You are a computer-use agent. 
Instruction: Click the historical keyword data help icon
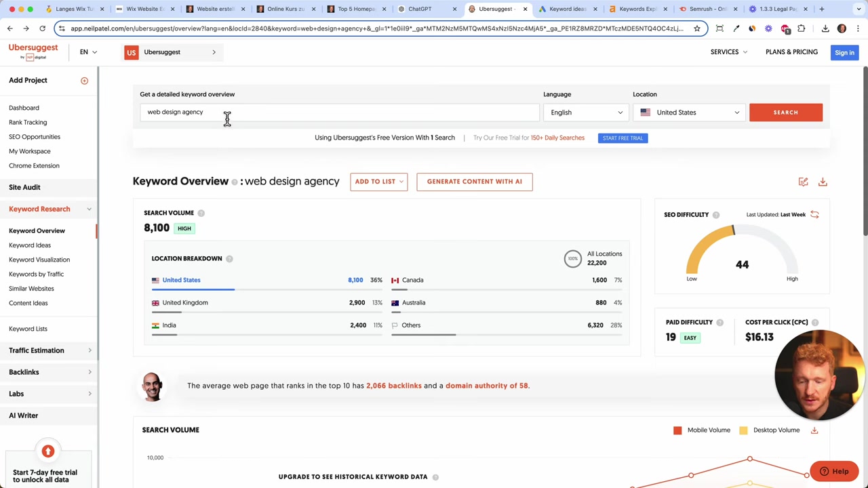[435, 477]
